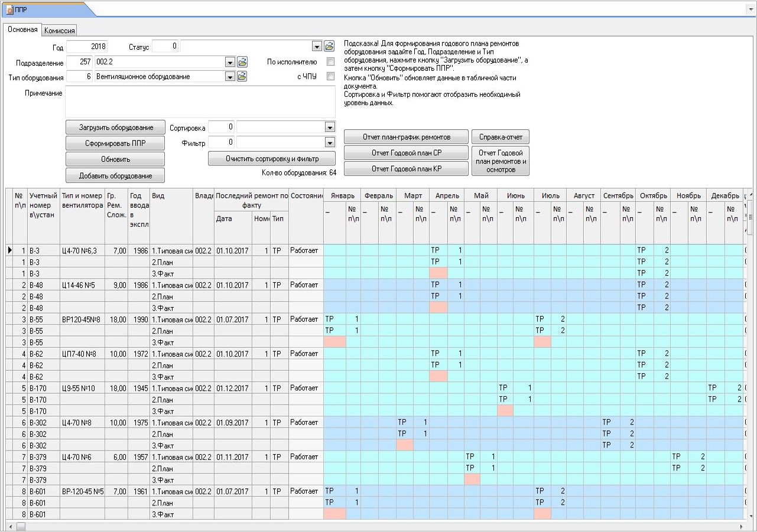Click ТР in Март for В-302 first row
Image resolution: width=757 pixels, height=532 pixels.
(x=405, y=422)
